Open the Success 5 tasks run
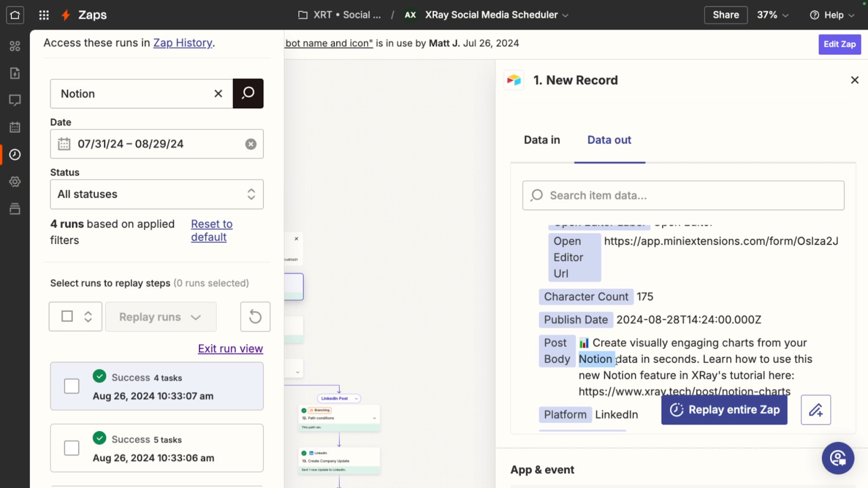 [x=157, y=448]
